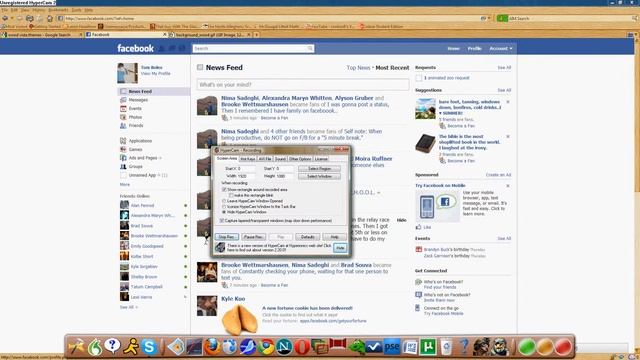Click Help button in HyperCam
640x360 pixels.
click(334, 237)
